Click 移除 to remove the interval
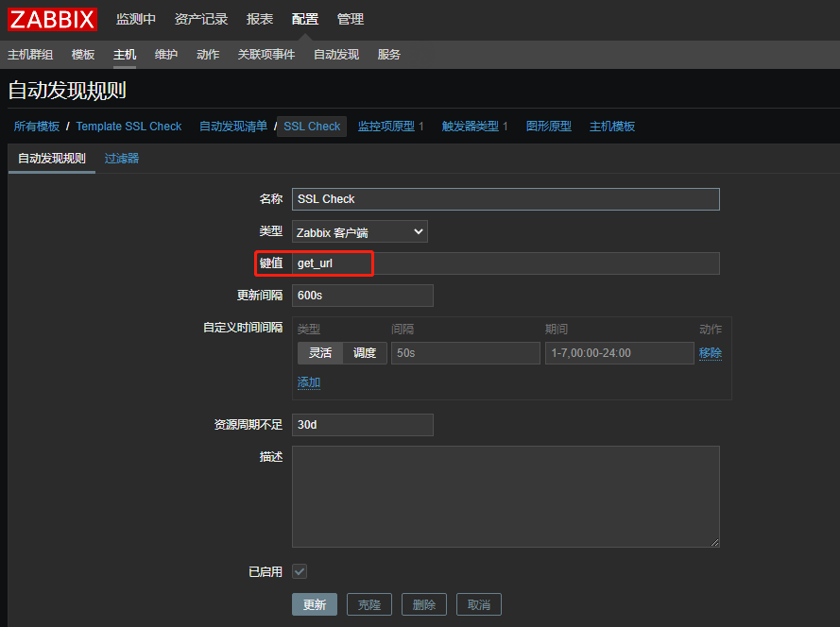The image size is (840, 627). point(711,353)
